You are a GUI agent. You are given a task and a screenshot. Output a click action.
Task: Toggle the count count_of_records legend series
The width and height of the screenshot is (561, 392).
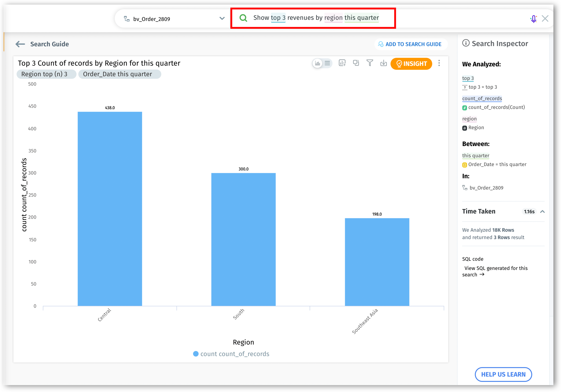pos(231,354)
